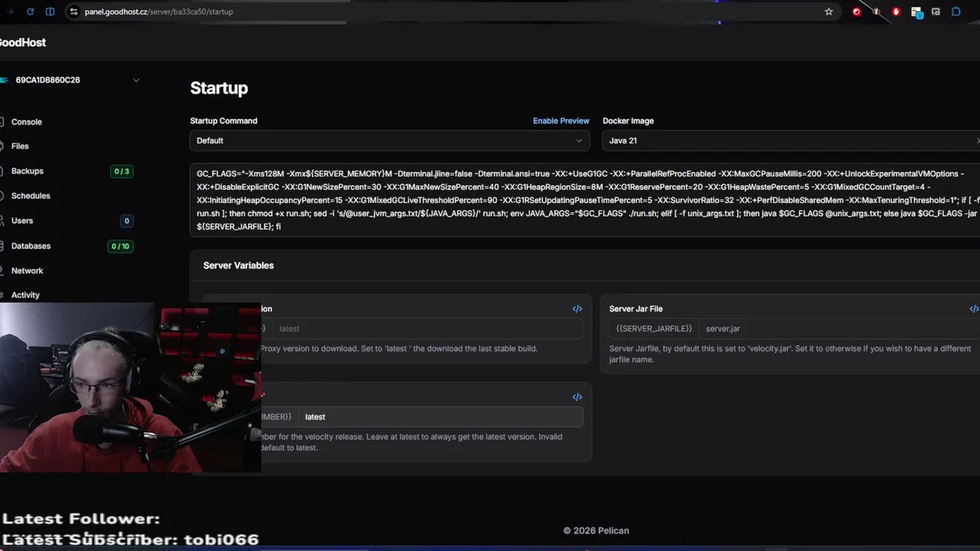Click the browser address bar URL
Viewport: 980px width, 551px height.
click(x=158, y=11)
